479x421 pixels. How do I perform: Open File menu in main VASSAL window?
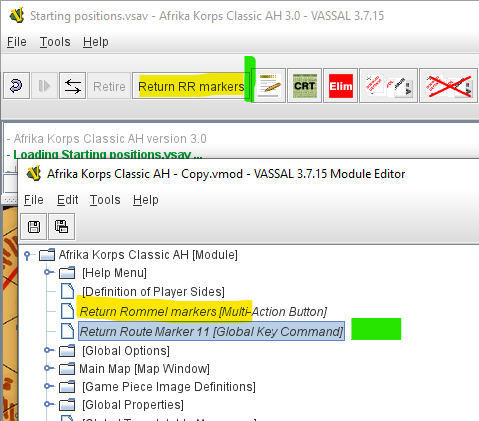coord(17,42)
